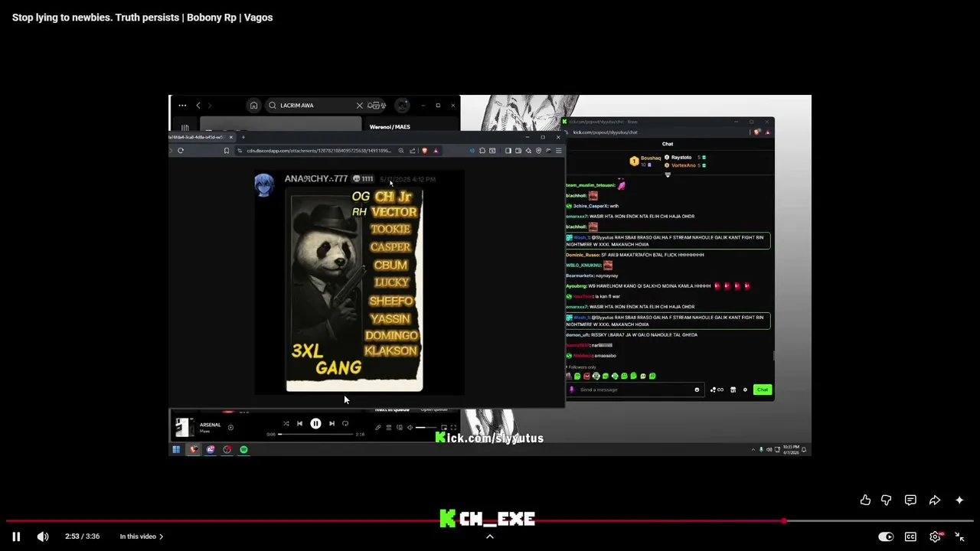This screenshot has height=551, width=980.
Task: Like the video with thumbs up
Action: tap(865, 500)
